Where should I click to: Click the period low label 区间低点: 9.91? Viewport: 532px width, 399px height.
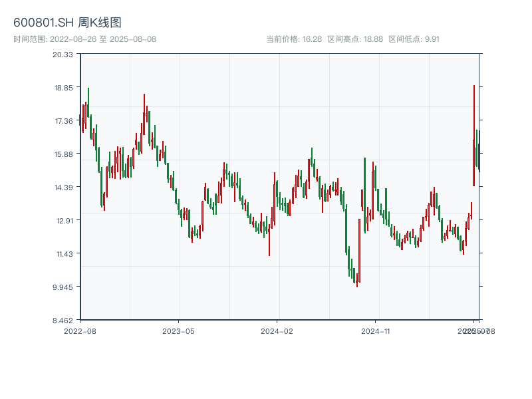pyautogui.click(x=414, y=39)
